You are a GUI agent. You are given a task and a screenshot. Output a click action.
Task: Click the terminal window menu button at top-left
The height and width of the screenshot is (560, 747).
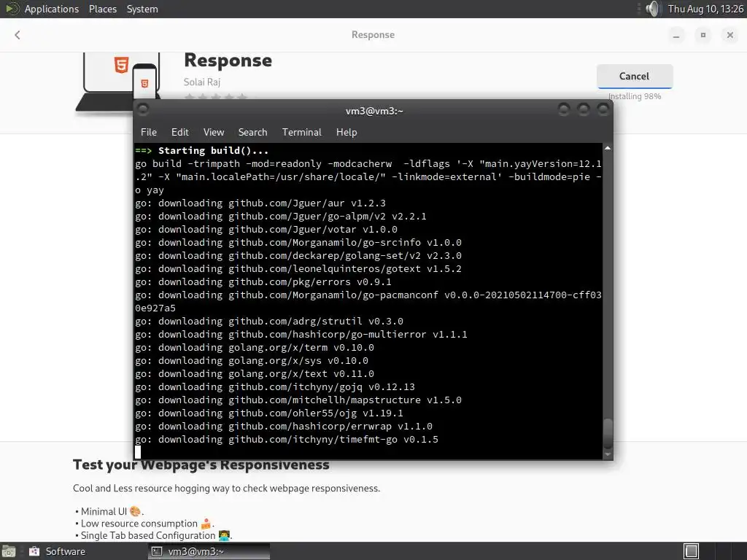pyautogui.click(x=143, y=110)
